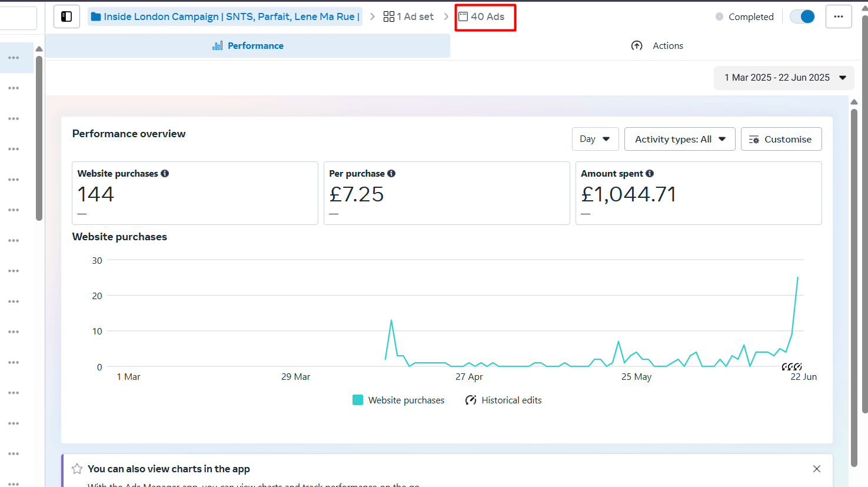Click the 25 May axis label

636,377
